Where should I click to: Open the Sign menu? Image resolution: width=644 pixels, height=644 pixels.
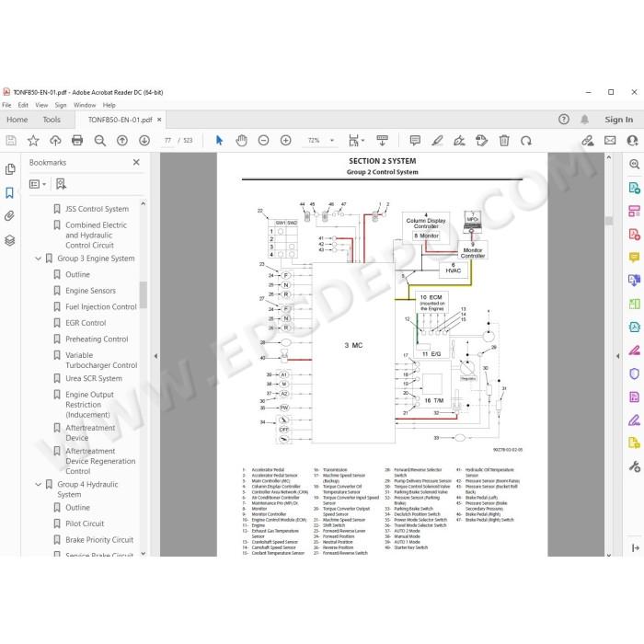coord(61,105)
